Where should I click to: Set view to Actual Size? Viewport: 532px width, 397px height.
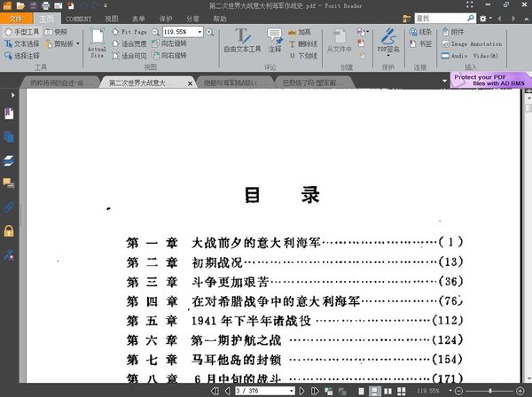click(x=97, y=43)
